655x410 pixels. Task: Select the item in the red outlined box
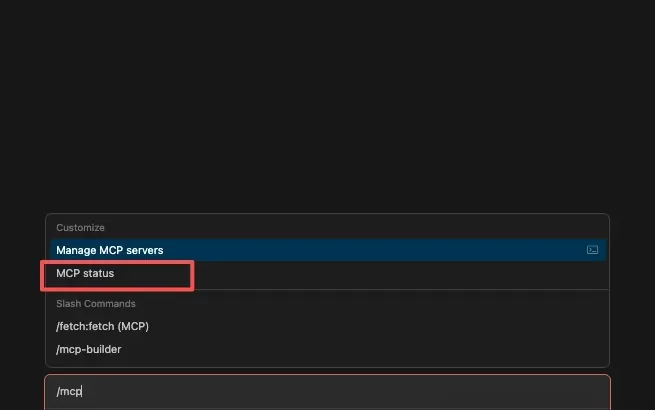[x=116, y=274]
